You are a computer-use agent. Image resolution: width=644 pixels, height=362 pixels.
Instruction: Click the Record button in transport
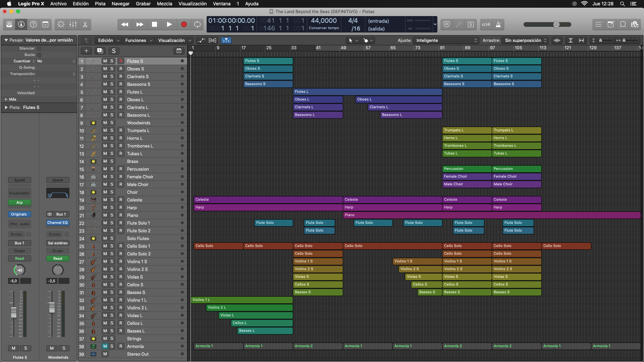(x=184, y=24)
